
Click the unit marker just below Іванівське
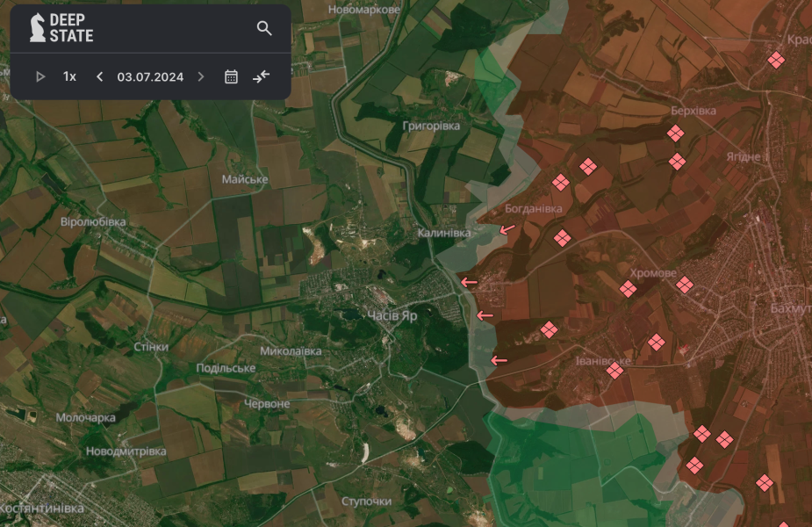point(615,371)
